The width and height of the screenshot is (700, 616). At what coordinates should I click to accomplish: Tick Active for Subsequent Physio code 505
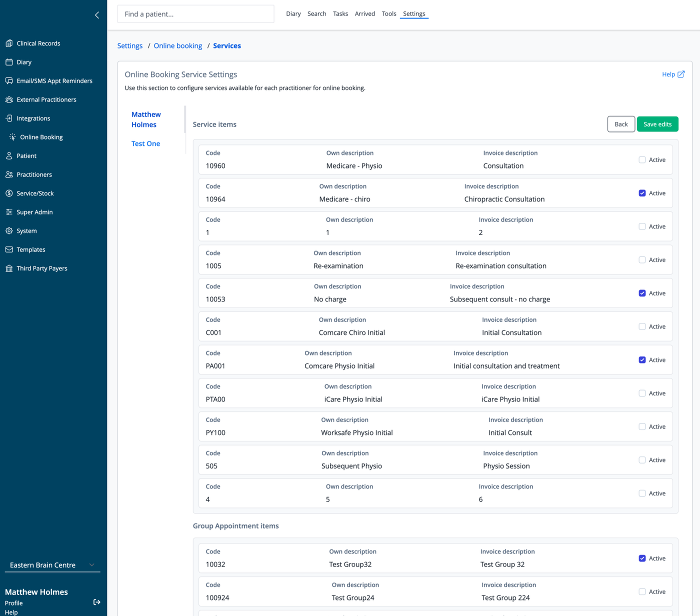pos(642,460)
